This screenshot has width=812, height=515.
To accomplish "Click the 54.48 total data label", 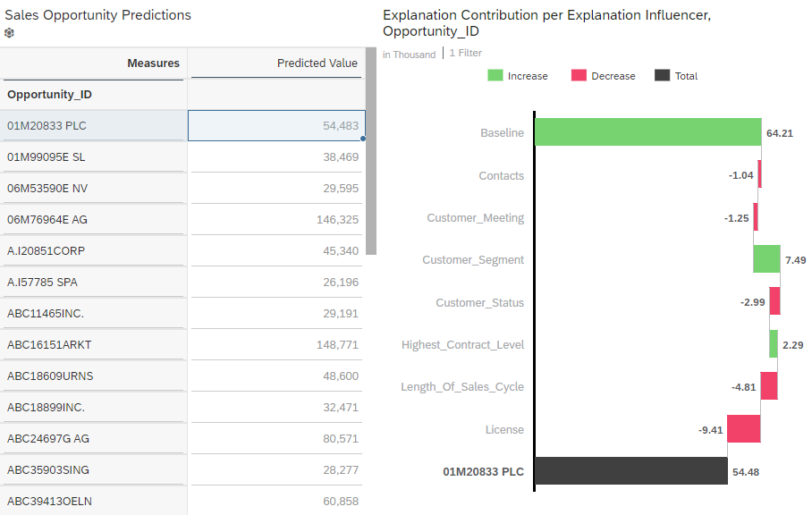I will (x=746, y=472).
